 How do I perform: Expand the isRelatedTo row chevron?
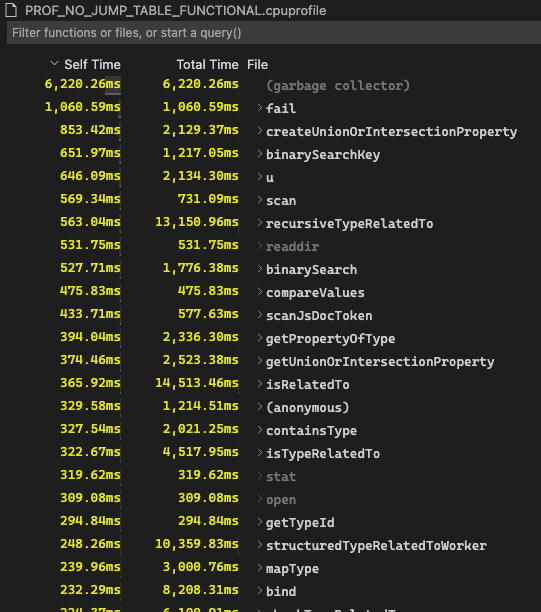coord(260,384)
